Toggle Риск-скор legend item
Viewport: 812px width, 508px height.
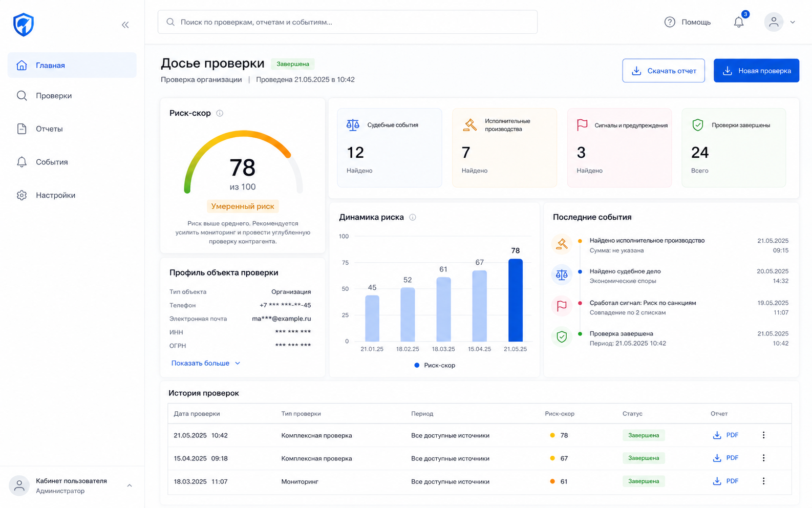tap(435, 365)
